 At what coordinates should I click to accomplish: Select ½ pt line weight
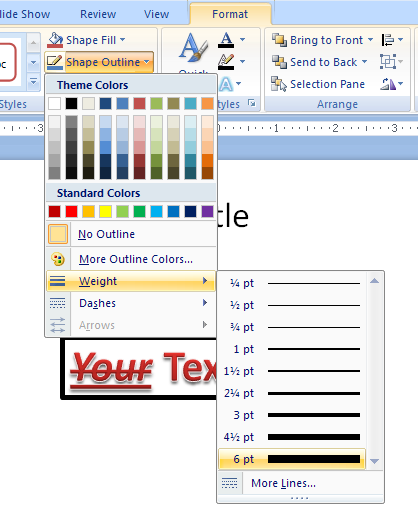(292, 305)
